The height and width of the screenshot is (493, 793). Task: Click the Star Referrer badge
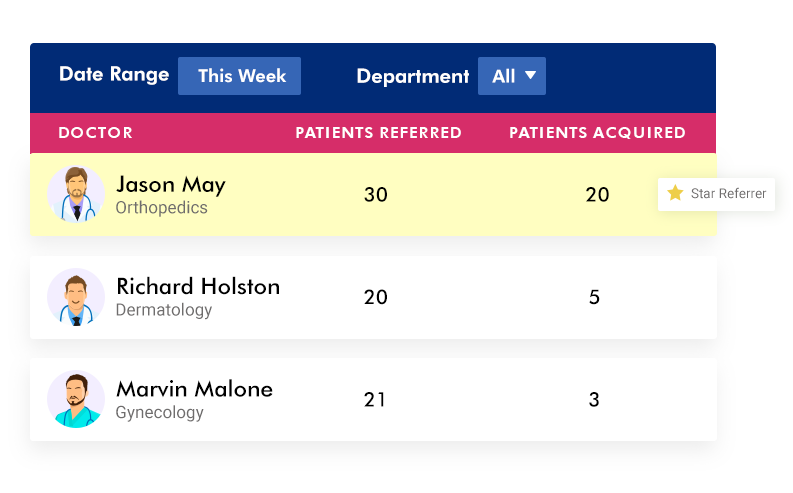coord(717,193)
